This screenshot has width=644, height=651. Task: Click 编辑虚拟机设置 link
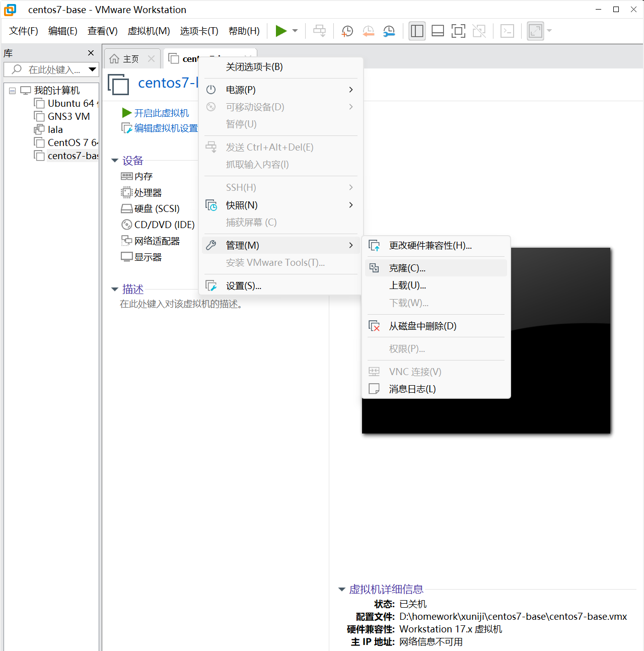[x=160, y=128]
